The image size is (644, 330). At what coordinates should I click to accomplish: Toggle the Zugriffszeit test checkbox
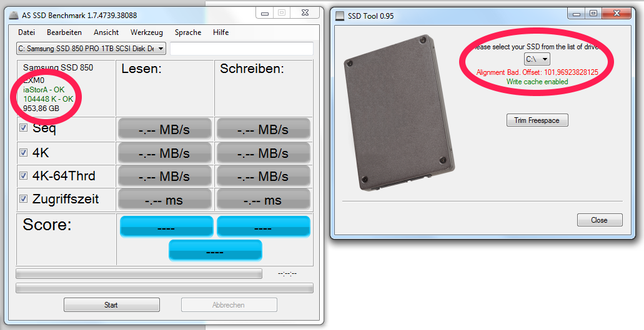point(24,199)
